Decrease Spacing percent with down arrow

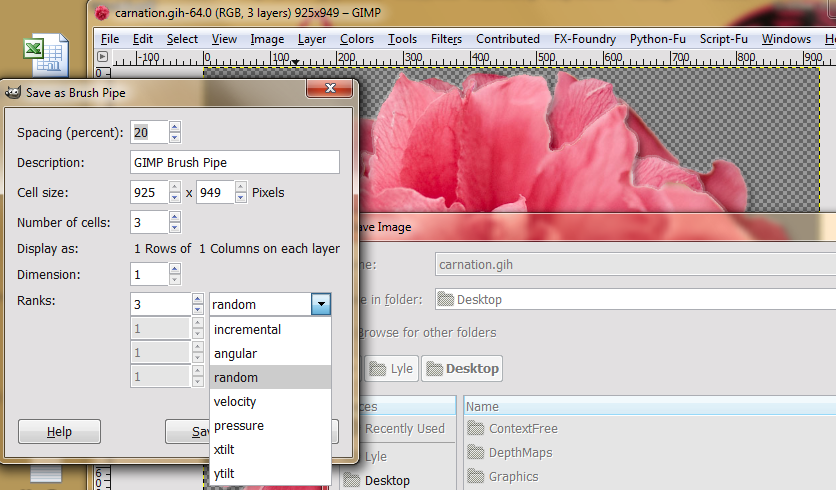click(175, 138)
